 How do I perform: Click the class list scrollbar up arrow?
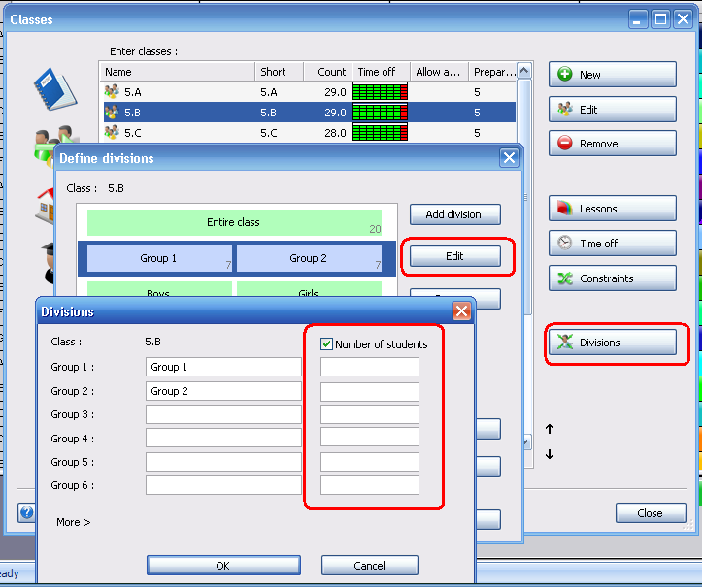524,71
